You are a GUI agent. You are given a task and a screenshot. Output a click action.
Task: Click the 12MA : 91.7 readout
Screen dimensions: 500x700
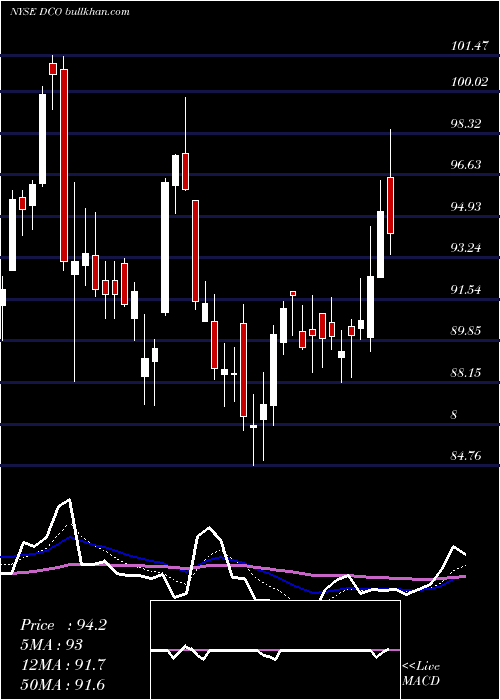63,665
